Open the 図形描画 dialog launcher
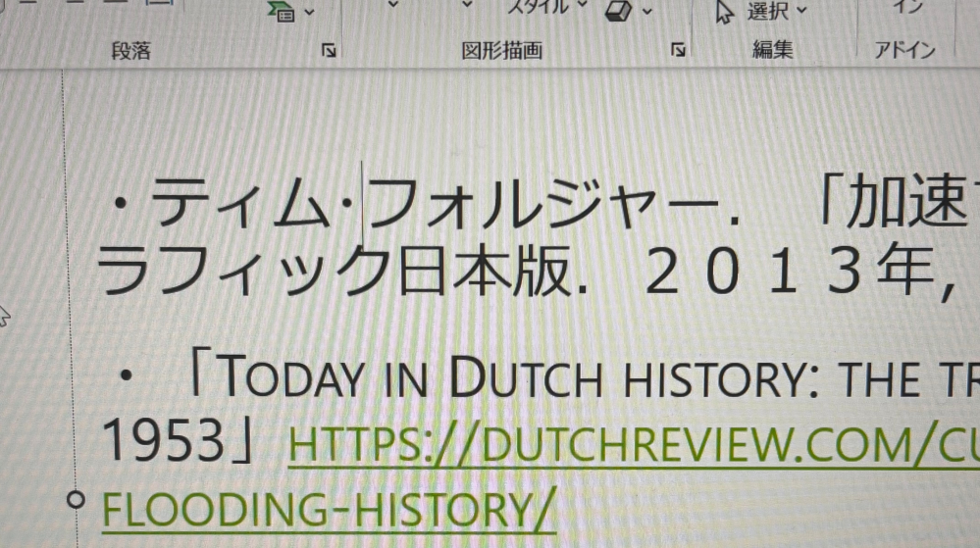The image size is (980, 548). (678, 49)
